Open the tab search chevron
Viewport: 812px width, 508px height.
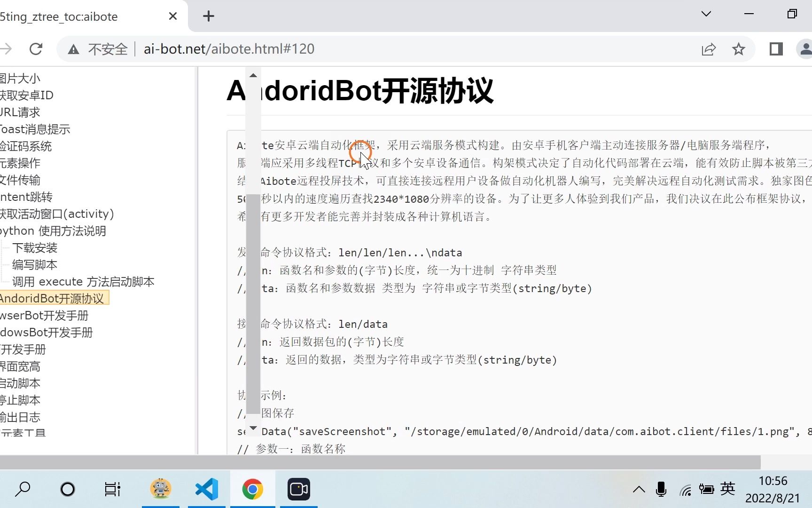click(x=706, y=14)
